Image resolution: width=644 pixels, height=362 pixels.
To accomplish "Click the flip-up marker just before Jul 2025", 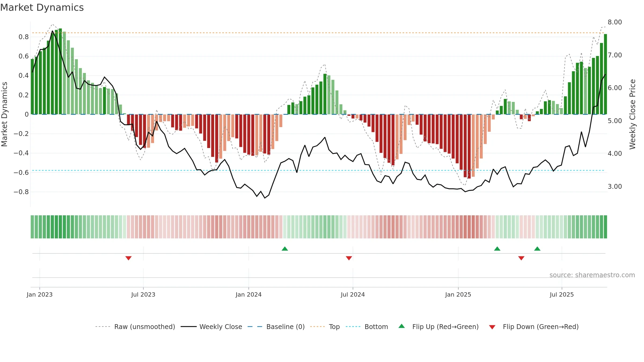I will pos(537,249).
